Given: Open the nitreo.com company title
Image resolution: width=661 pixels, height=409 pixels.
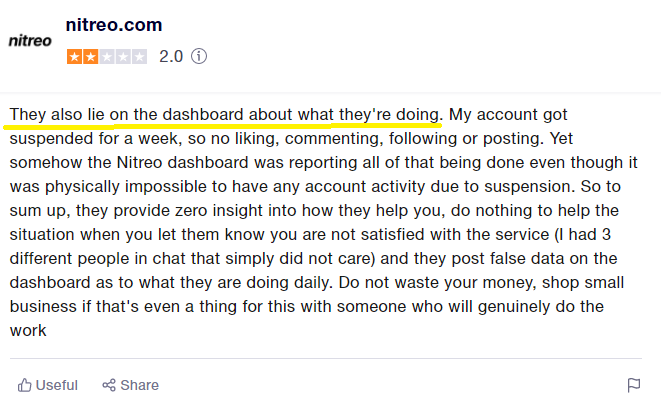Looking at the screenshot, I should [114, 25].
